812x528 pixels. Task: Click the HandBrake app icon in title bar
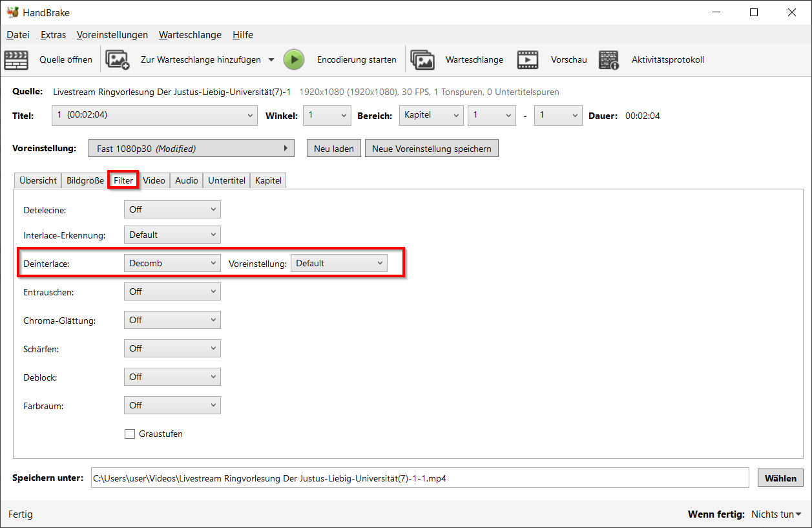tap(12, 12)
